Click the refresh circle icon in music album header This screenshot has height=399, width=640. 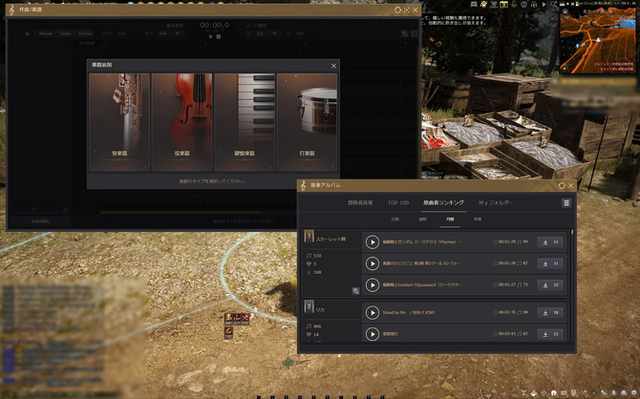[x=562, y=186]
